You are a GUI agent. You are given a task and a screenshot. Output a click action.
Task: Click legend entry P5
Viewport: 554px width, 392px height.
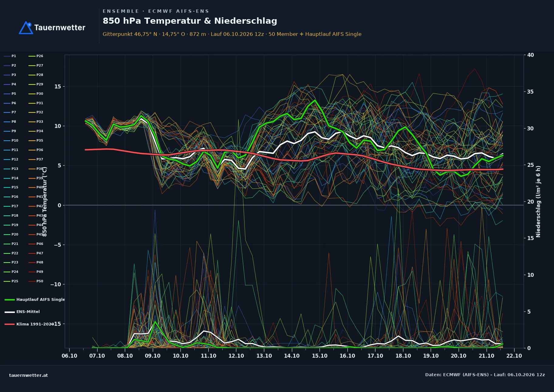pos(10,94)
